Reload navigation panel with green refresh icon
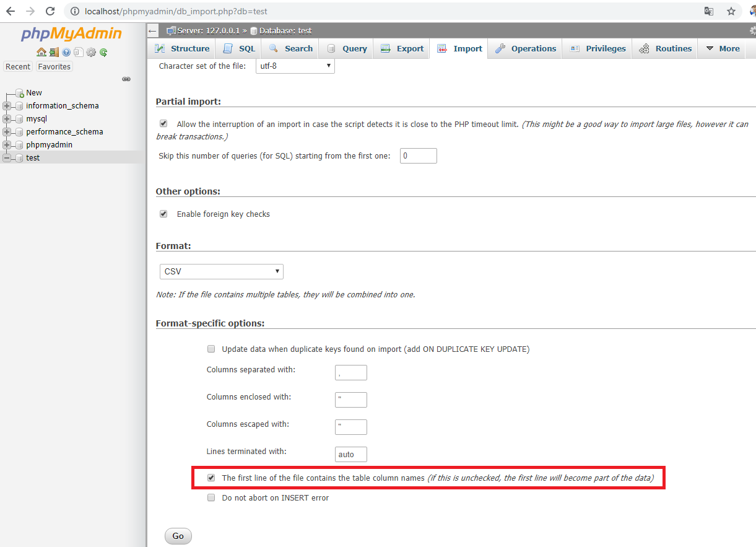This screenshot has height=547, width=756. [103, 52]
